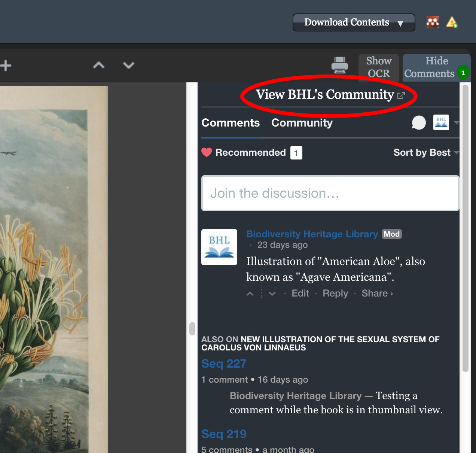This screenshot has height=453, width=476.
Task: Click the Mendeley icon in header
Action: point(432,22)
